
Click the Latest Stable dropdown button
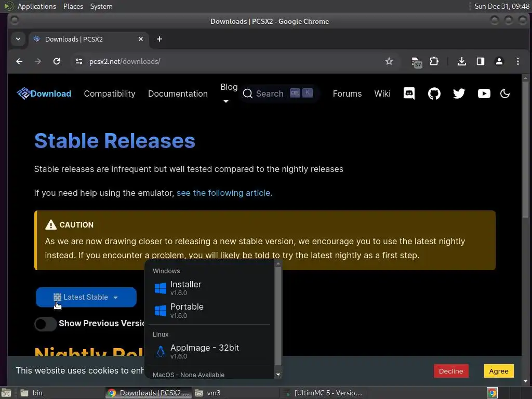[86, 297]
